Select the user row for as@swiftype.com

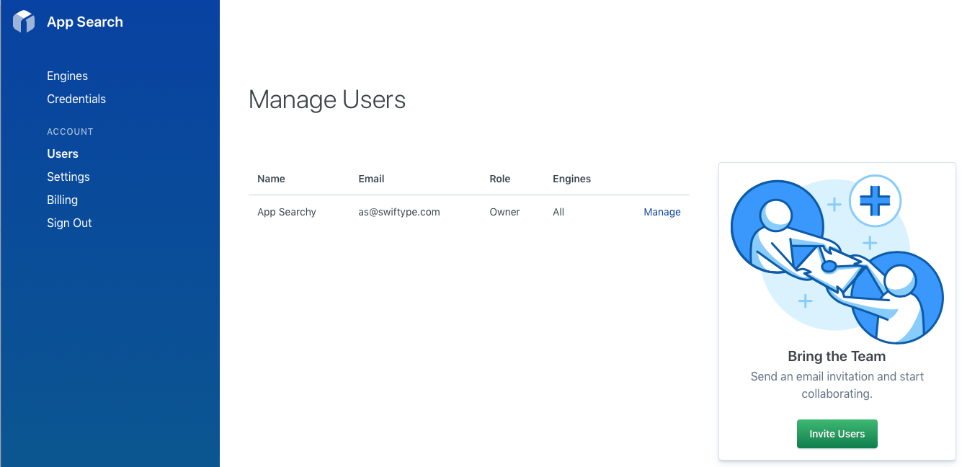coord(398,211)
